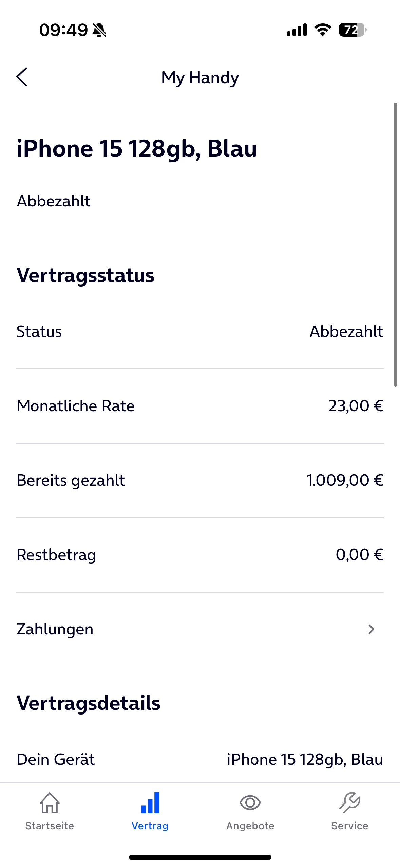The height and width of the screenshot is (868, 400).
Task: Tap the silent mode bell icon
Action: (x=99, y=30)
